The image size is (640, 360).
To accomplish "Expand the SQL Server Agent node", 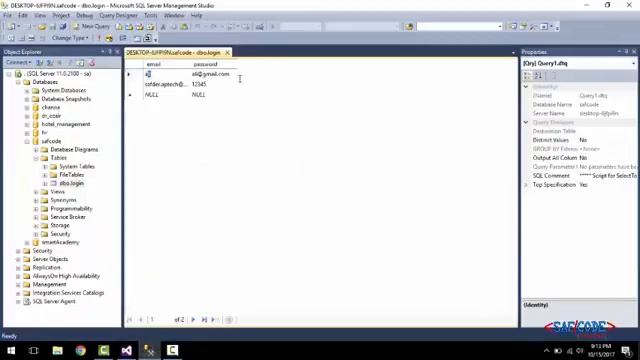I will coord(18,302).
